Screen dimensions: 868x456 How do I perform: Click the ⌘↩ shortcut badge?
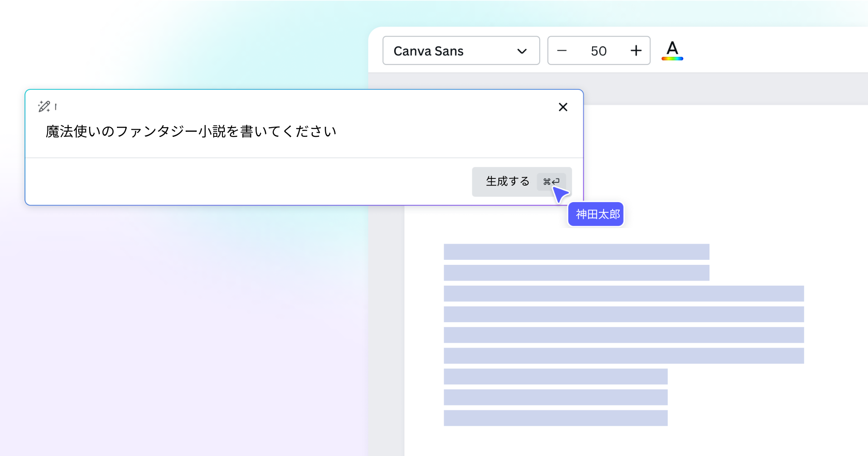[x=552, y=182]
